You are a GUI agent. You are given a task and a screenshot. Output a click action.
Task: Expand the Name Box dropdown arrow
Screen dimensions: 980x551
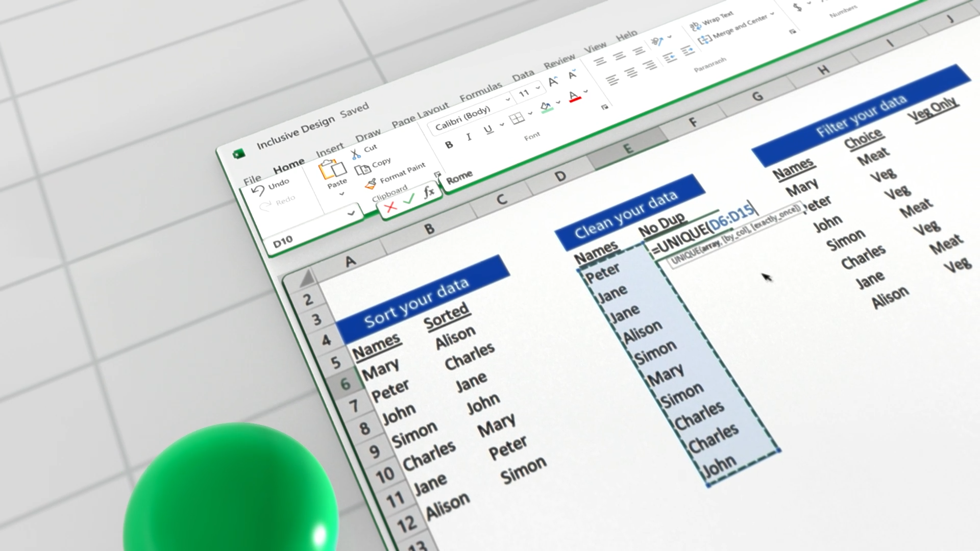(x=351, y=213)
